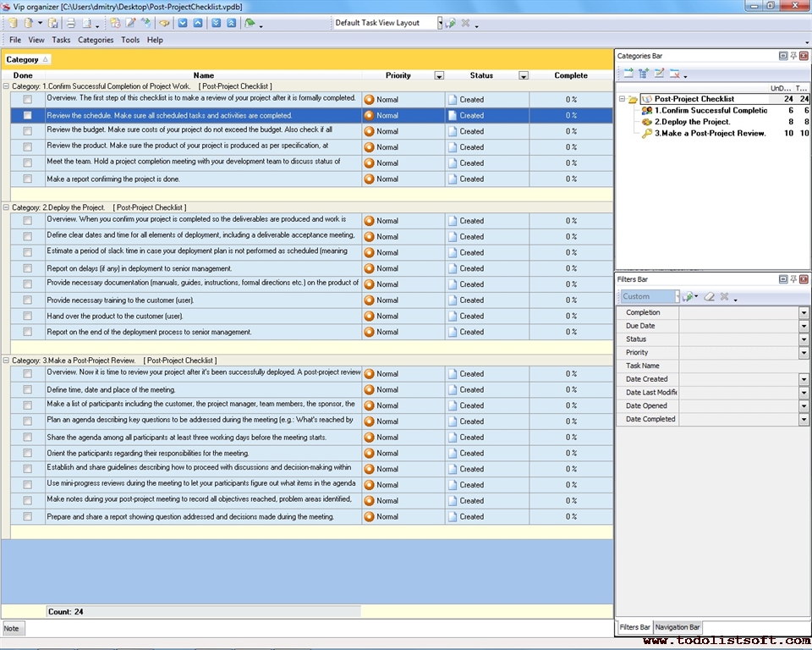Check Done box for 'Review the budget' task
The image size is (812, 650).
click(x=28, y=131)
